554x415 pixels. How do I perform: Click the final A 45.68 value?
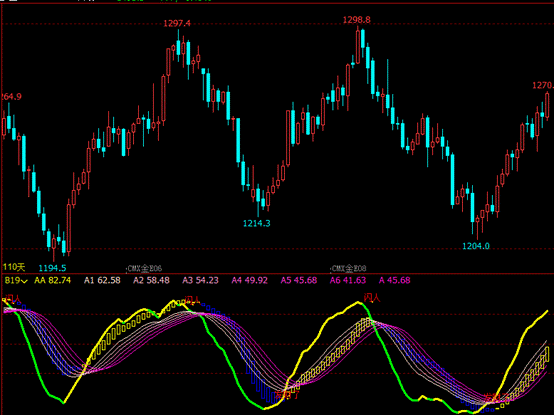(394, 280)
